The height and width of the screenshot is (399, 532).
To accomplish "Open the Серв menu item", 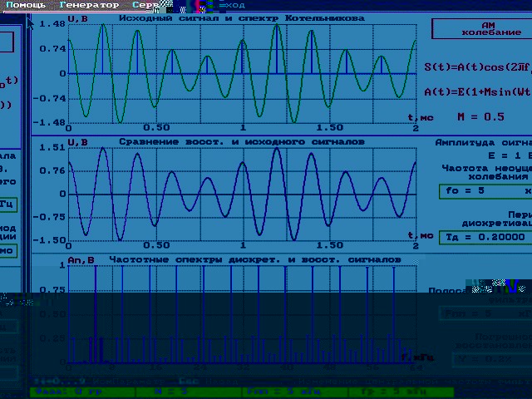I will pos(134,5).
